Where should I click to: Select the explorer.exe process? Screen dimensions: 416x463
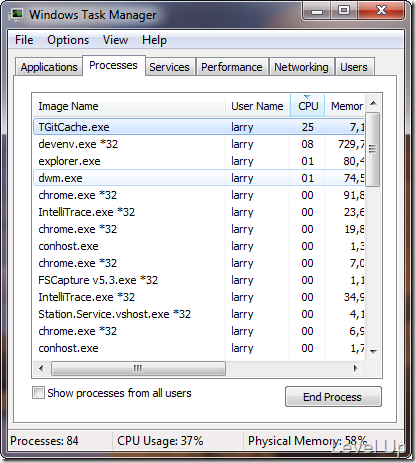point(199,161)
